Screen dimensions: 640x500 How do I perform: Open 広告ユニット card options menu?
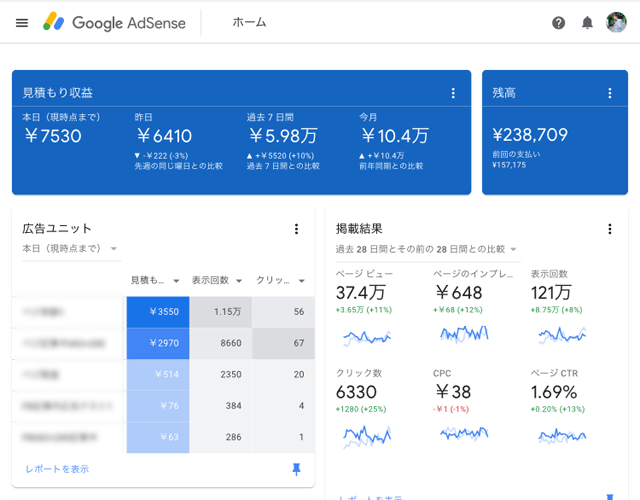click(296, 229)
